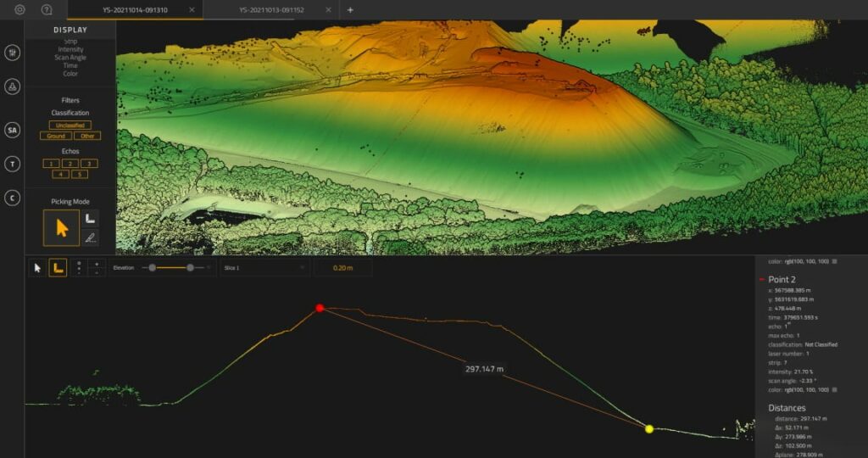This screenshot has height=458, width=868.
Task: Select the pencil draw picking mode
Action: click(90, 237)
